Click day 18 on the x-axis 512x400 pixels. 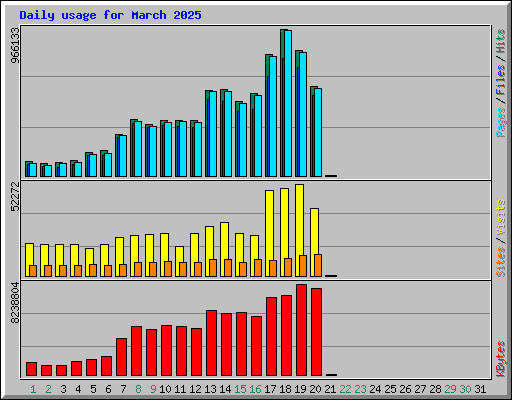pyautogui.click(x=285, y=389)
